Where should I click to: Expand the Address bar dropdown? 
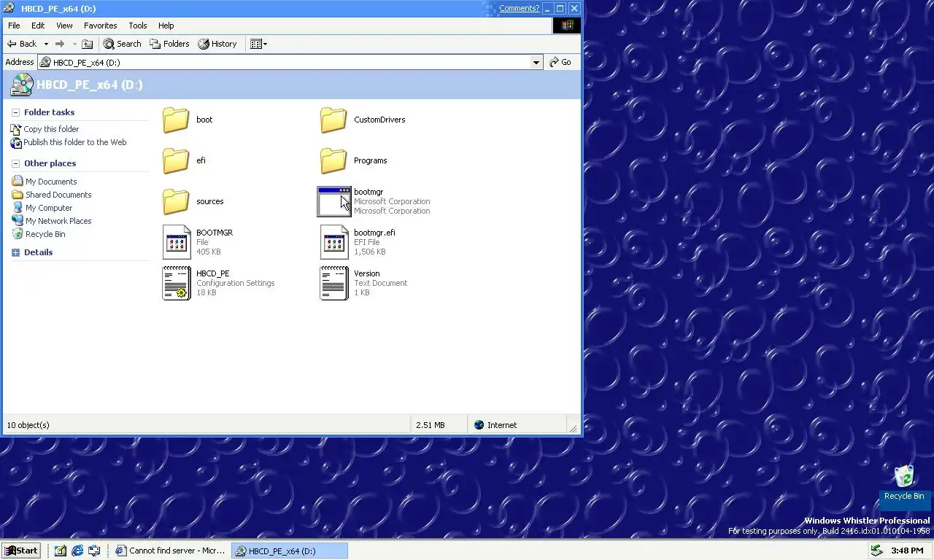(536, 63)
